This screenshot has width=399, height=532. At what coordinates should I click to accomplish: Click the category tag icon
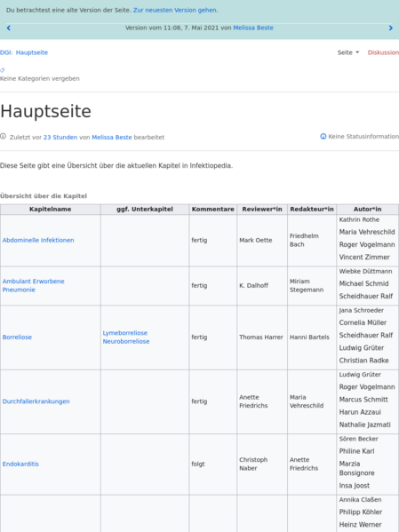click(3, 70)
